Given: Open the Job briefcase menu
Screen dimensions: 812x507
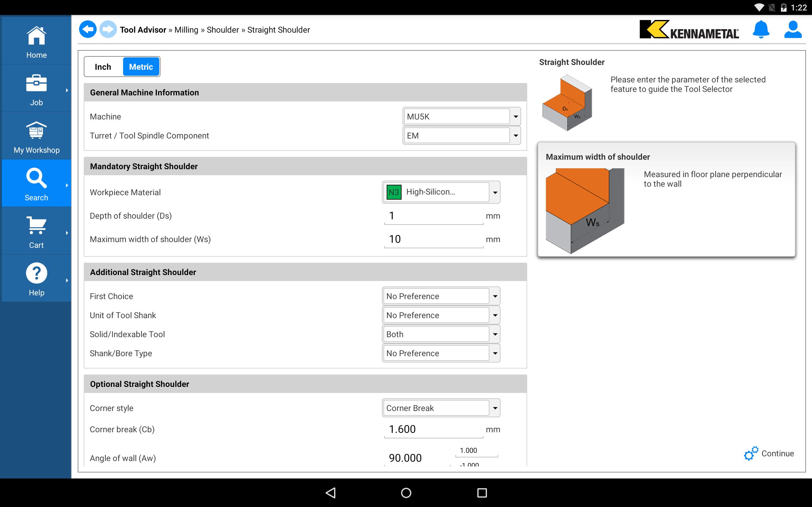Looking at the screenshot, I should [36, 89].
